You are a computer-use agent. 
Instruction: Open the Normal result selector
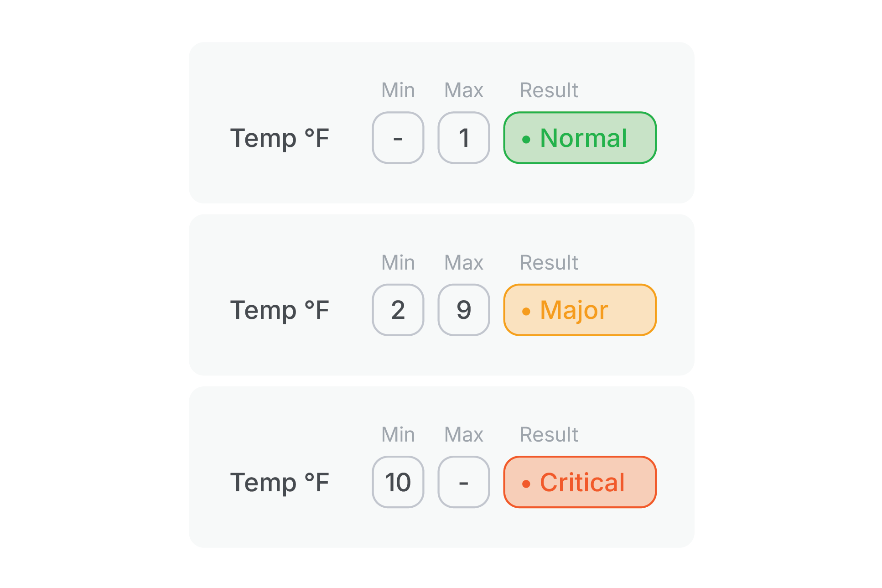coord(580,138)
